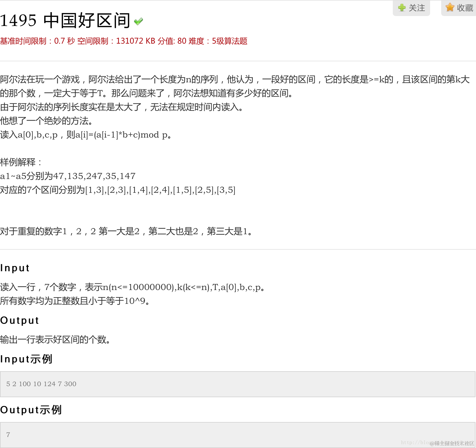The width and height of the screenshot is (476, 448).
Task: Click the sample output value 7
Action: (8, 435)
